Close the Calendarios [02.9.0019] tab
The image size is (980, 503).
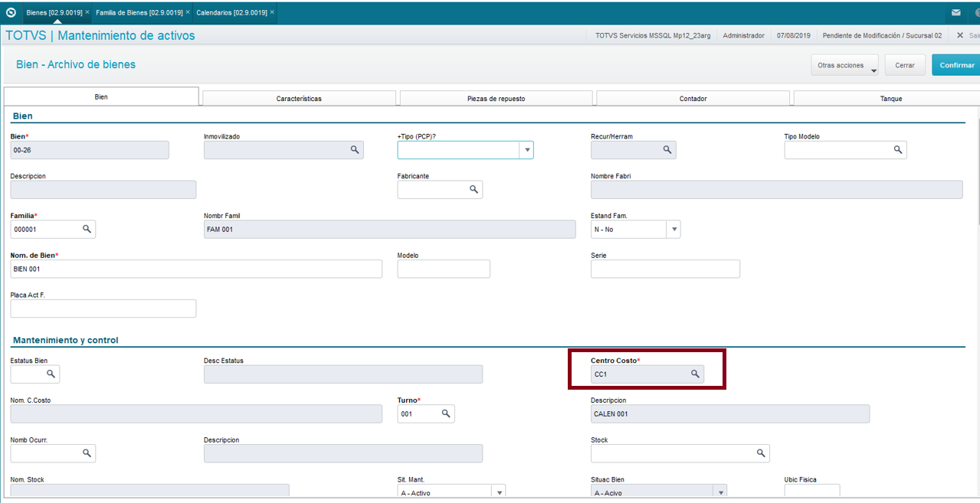tap(272, 12)
